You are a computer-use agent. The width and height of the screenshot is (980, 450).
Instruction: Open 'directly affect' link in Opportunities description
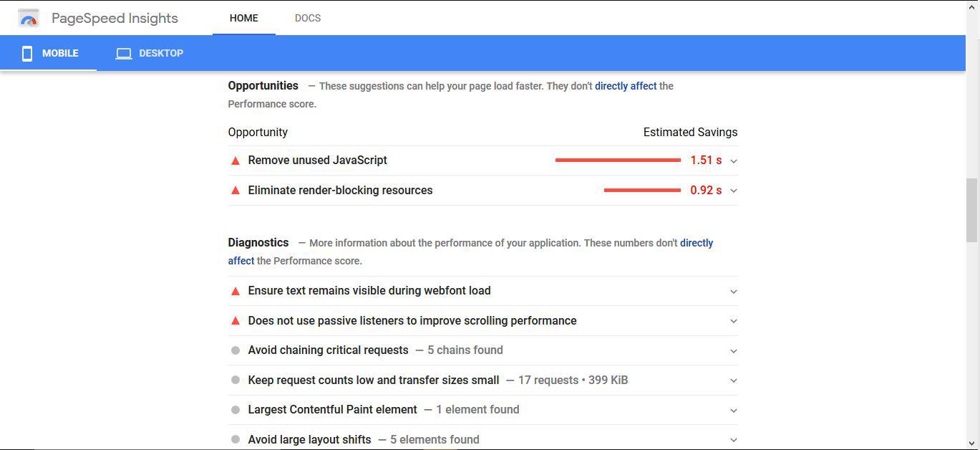point(626,86)
